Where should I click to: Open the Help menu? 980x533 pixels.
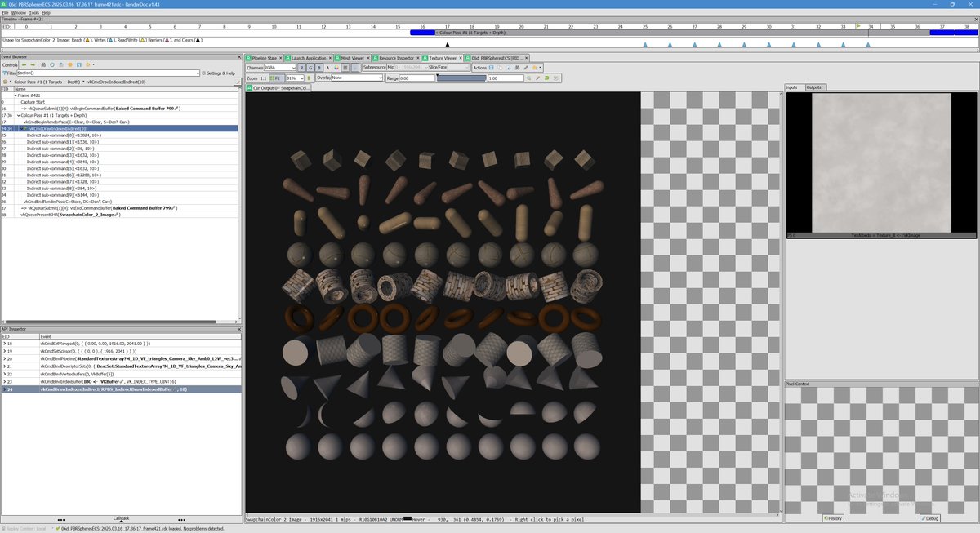tap(46, 13)
